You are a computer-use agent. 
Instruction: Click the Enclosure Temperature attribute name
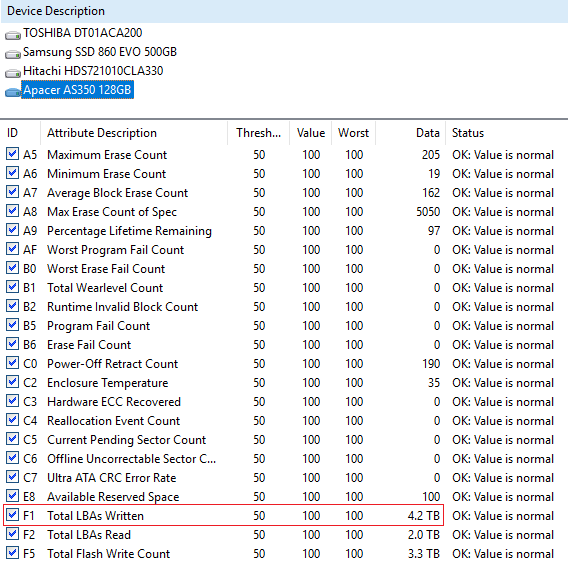tap(108, 383)
